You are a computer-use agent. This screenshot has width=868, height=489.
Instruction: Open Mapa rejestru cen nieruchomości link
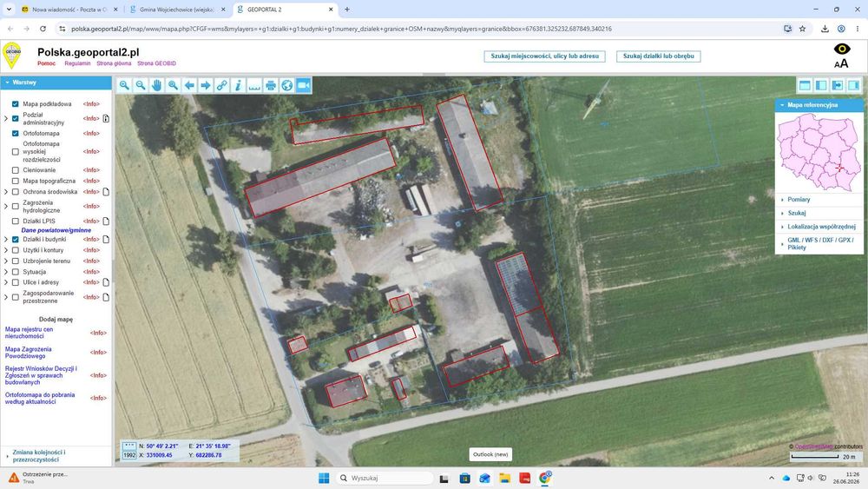click(30, 333)
